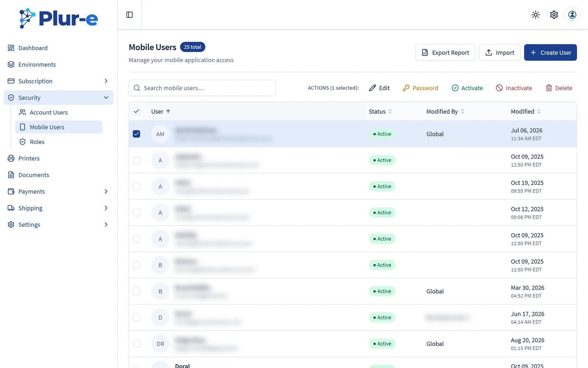
Task: Focus the Search mobile users field
Action: [x=202, y=88]
